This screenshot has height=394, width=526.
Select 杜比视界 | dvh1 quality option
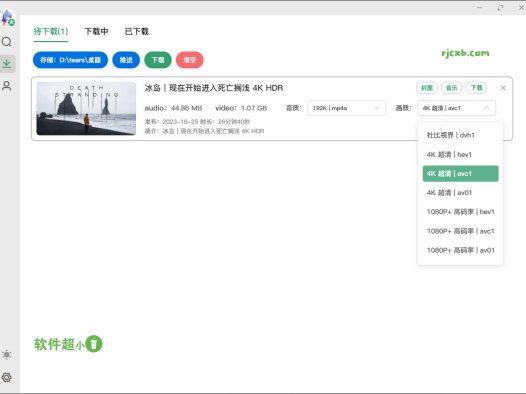coord(460,135)
